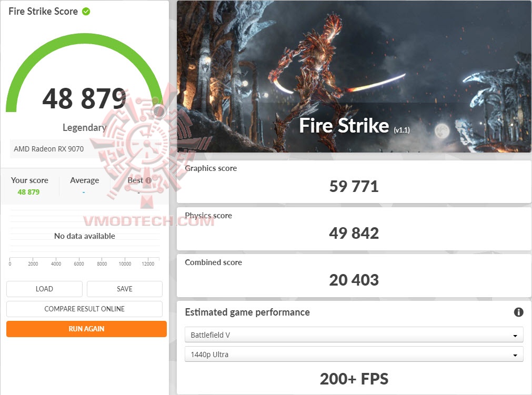Click the score gauge indicator knob

(159, 111)
